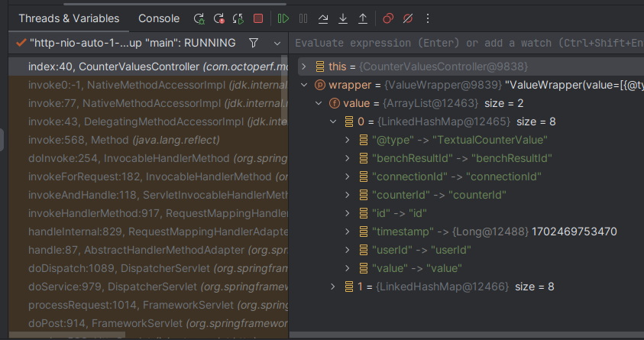The image size is (644, 340).
Task: Expand the "id" map entry
Action: coord(348,213)
